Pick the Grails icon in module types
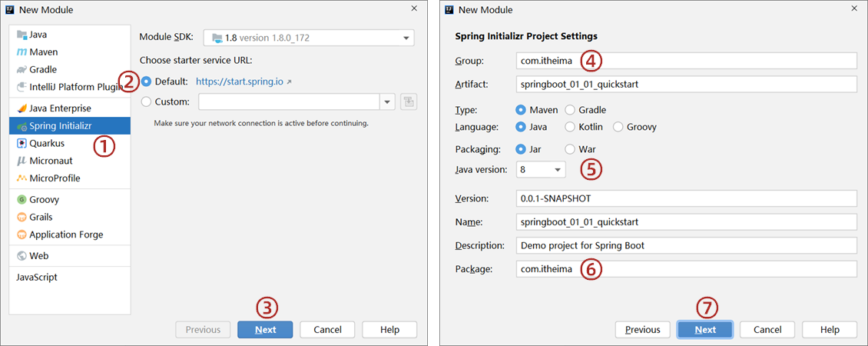 coord(22,217)
